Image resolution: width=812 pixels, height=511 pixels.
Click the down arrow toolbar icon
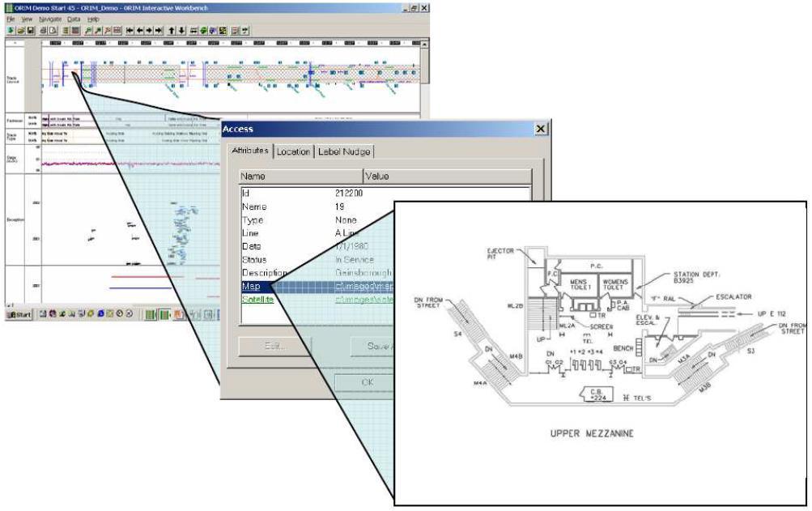[182, 31]
